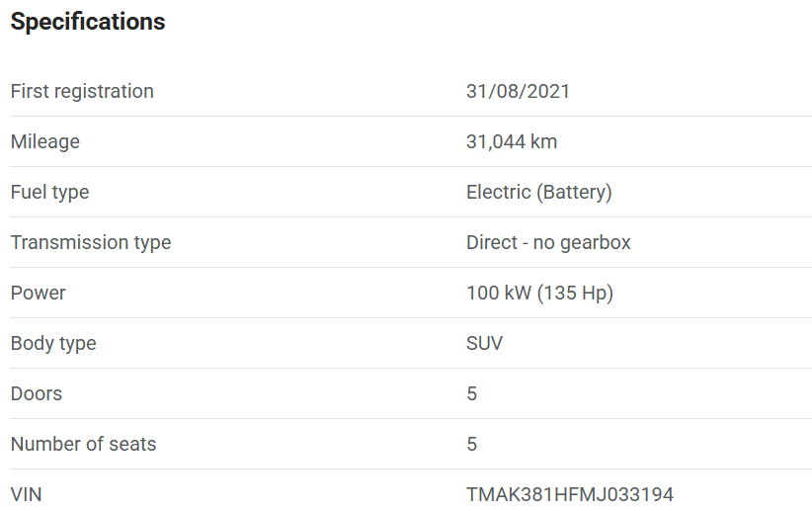Select the Doors label
The image size is (812, 511).
tap(37, 393)
